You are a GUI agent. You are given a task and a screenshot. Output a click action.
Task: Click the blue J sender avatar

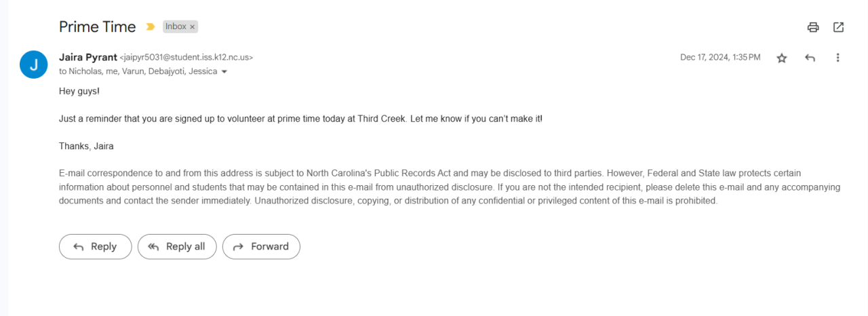pyautogui.click(x=34, y=64)
